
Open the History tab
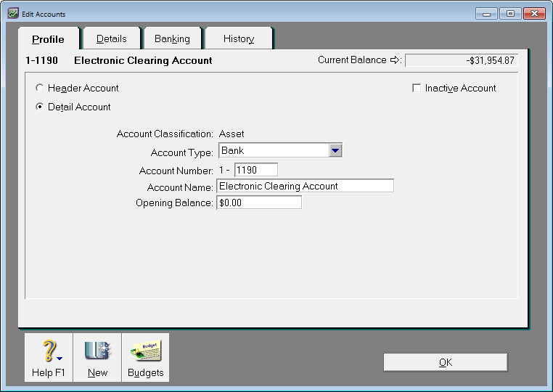[238, 38]
